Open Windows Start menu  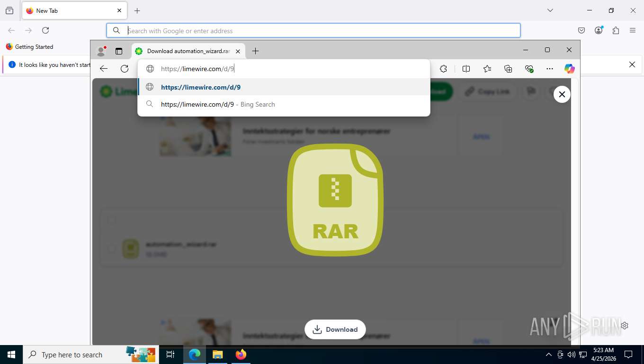(11, 355)
